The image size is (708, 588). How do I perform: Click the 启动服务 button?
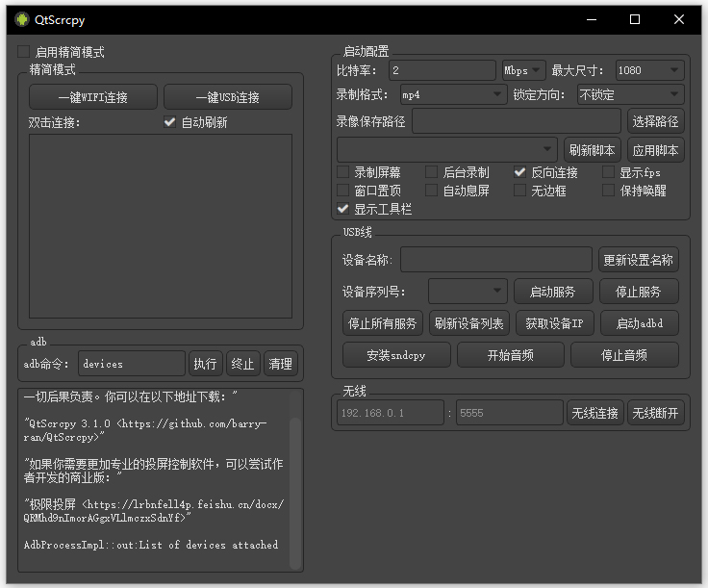pyautogui.click(x=553, y=292)
